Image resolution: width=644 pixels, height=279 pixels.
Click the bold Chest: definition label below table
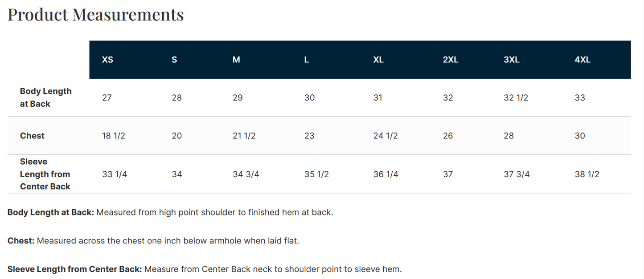coord(21,241)
